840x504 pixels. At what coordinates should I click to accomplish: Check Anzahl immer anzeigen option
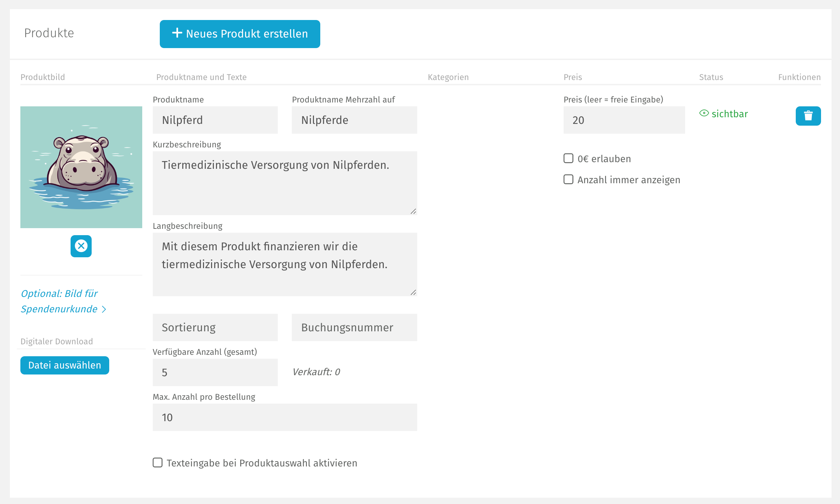coord(568,179)
